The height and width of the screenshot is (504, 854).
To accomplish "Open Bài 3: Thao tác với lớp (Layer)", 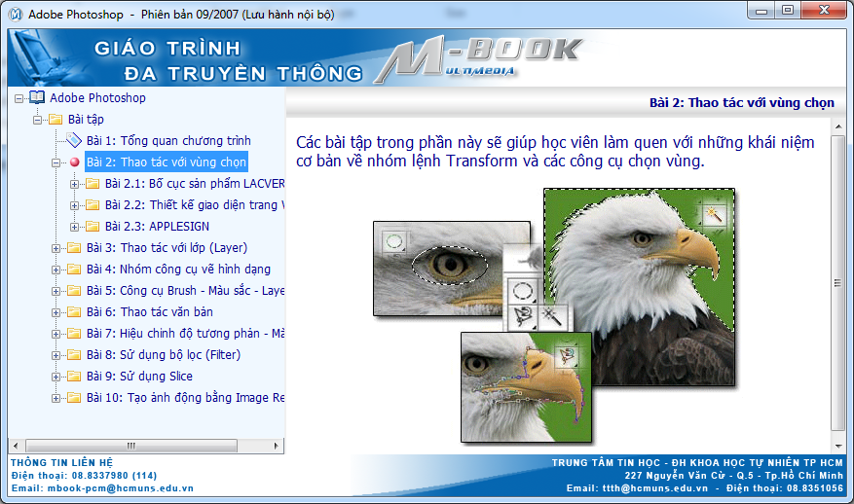I will 167,248.
